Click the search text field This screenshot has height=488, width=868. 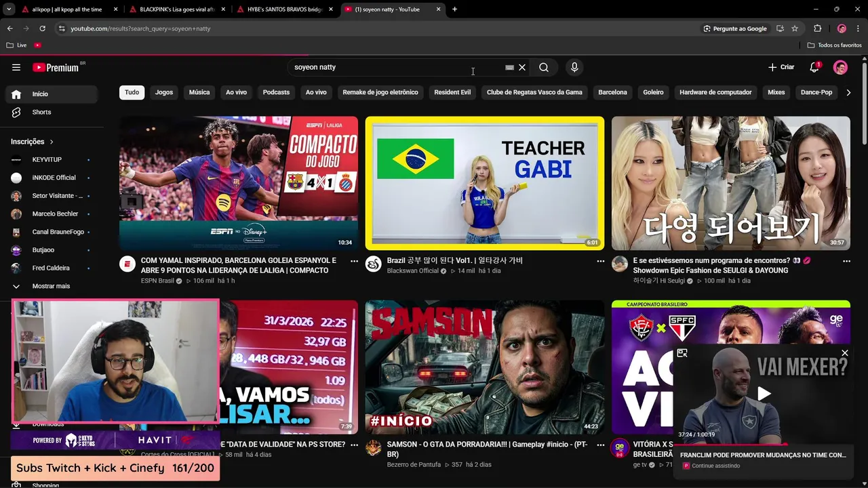coord(397,67)
